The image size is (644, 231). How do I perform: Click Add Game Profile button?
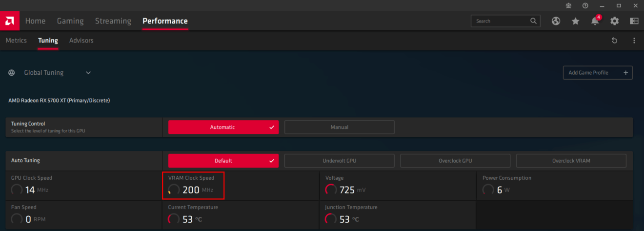(x=598, y=73)
